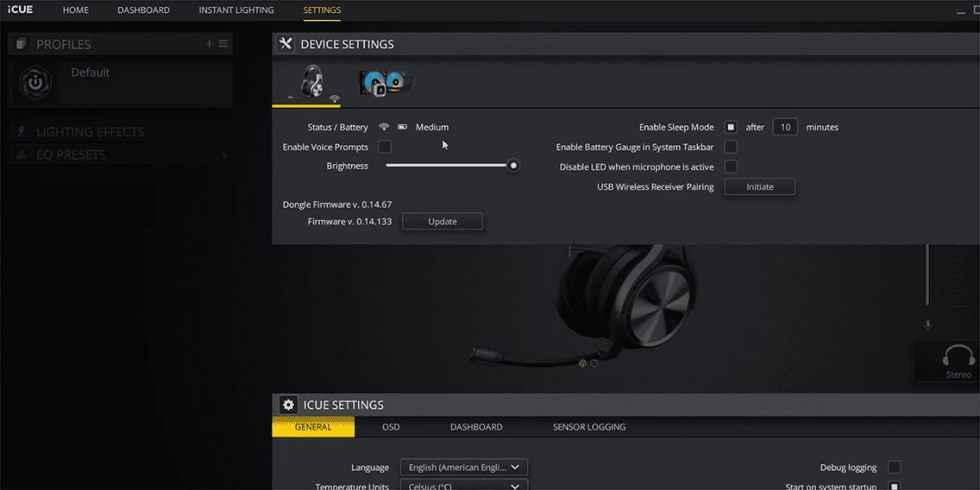Select the liquid cooler device thumbnail
The image size is (980, 490).
pyautogui.click(x=385, y=82)
